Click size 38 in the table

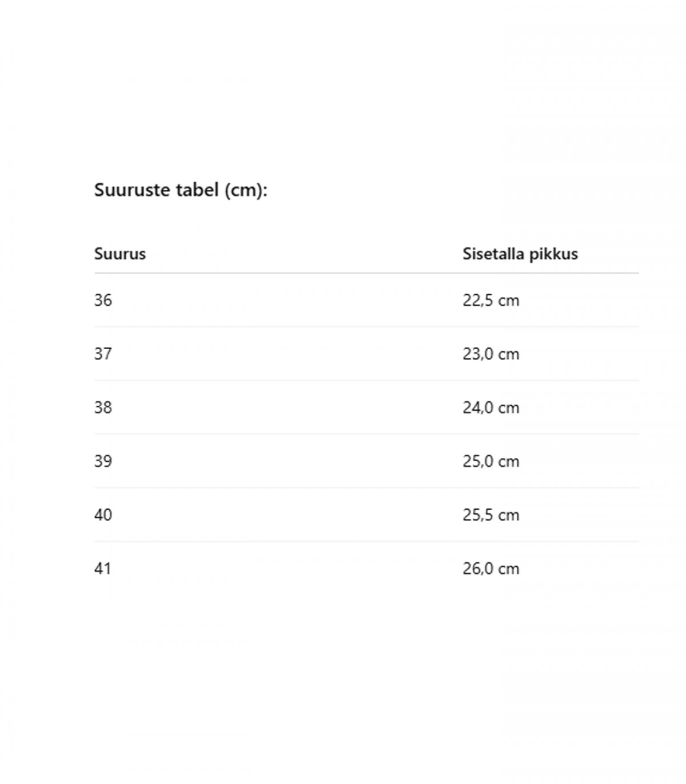103,407
